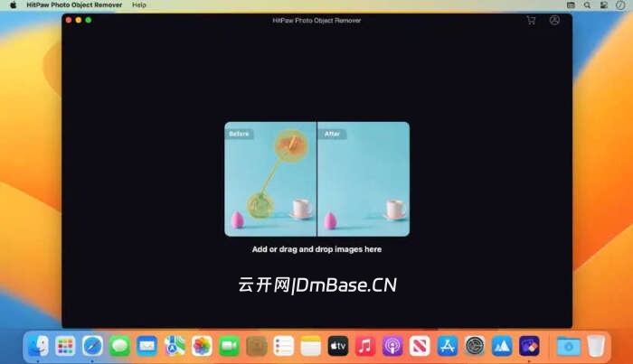Open FaceTime from the Dock

[229, 346]
